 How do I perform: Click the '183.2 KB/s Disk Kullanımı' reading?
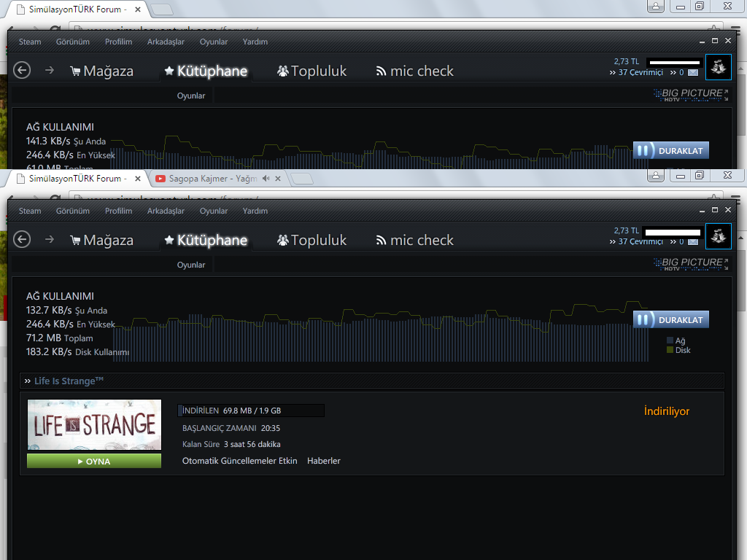77,352
